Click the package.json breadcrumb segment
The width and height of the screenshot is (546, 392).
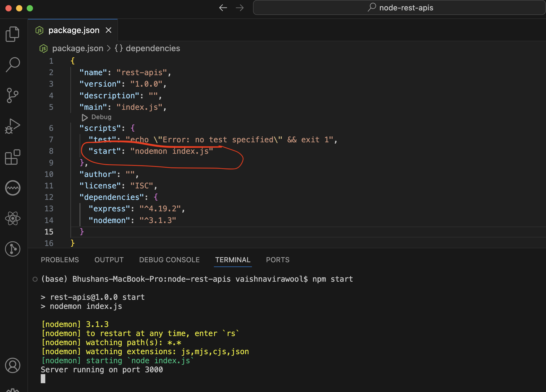pos(78,48)
